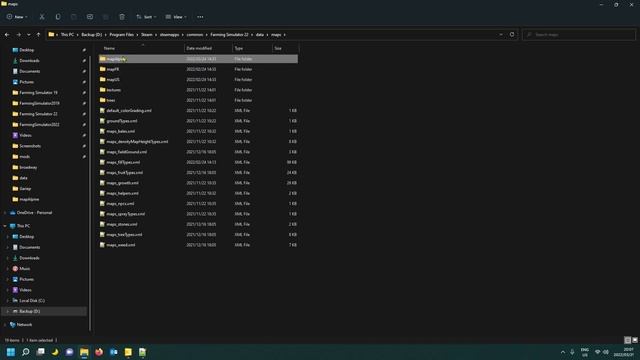Sort by the Type column header
640x360 pixels.
coord(252,48)
